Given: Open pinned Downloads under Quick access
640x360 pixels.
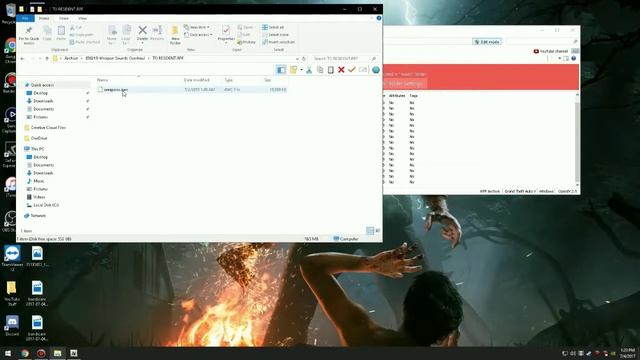Looking at the screenshot, I should [43, 101].
